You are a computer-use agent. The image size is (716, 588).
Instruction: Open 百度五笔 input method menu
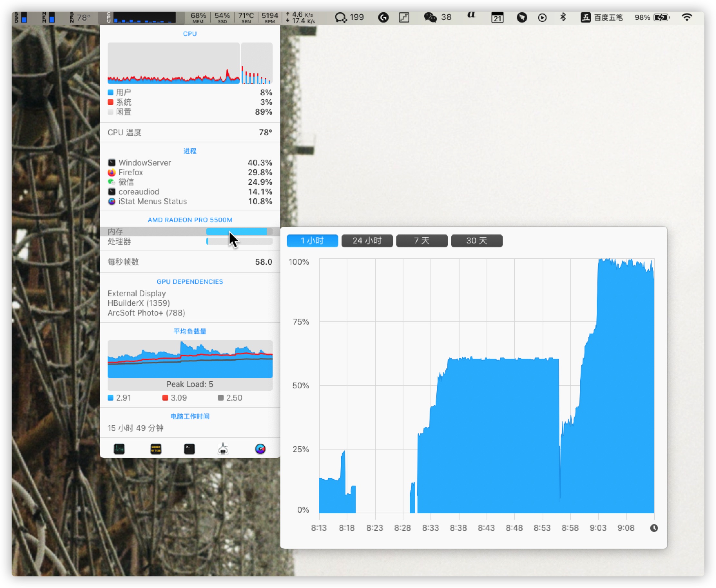pyautogui.click(x=602, y=17)
